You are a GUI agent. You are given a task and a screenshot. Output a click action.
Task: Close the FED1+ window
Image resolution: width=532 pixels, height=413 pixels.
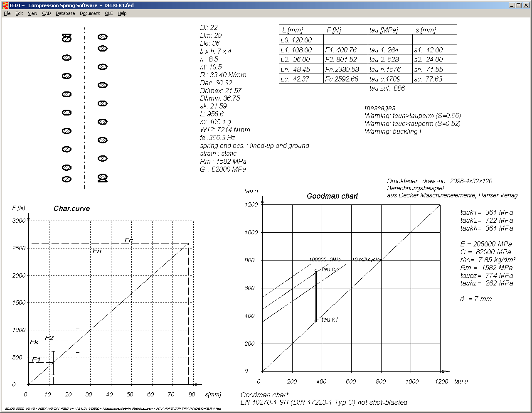526,5
